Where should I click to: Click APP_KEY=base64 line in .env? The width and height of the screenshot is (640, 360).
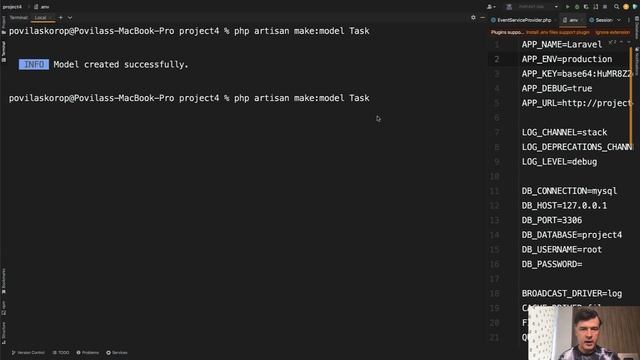(x=577, y=74)
